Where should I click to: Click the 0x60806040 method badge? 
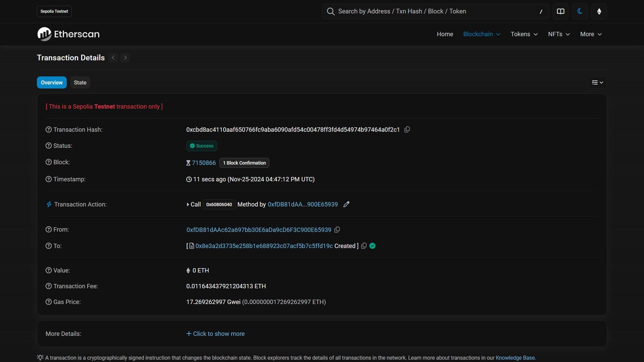[x=219, y=204]
